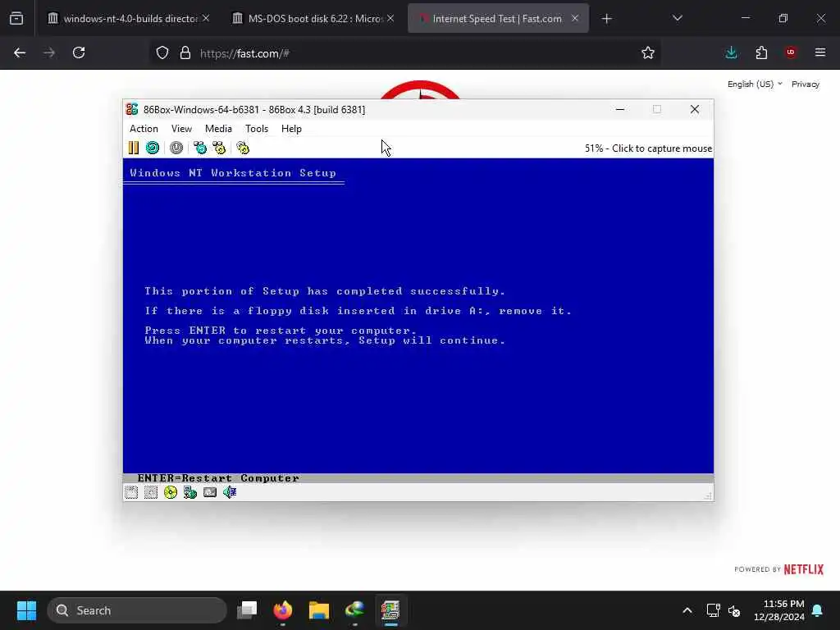Open Task View on taskbar
Viewport: 840px width, 630px height.
pos(247,610)
